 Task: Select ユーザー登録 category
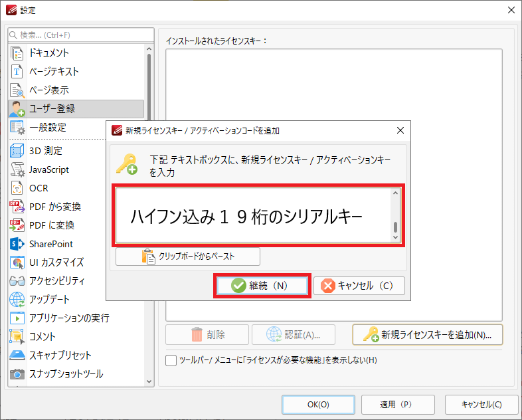click(x=76, y=109)
